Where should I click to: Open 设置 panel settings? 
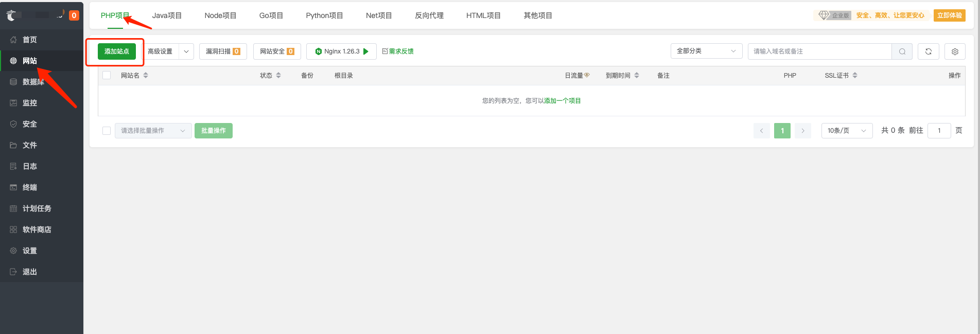pos(41,251)
